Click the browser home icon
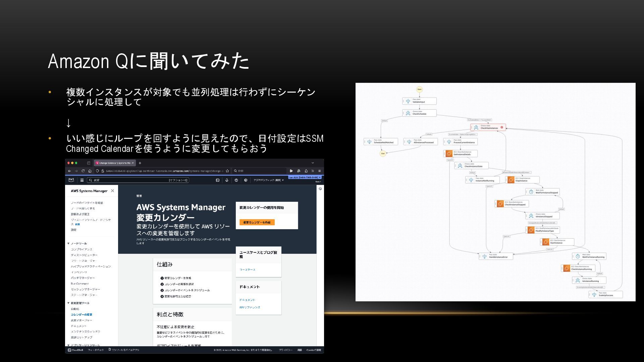Image resolution: width=644 pixels, height=362 pixels. coord(90,171)
